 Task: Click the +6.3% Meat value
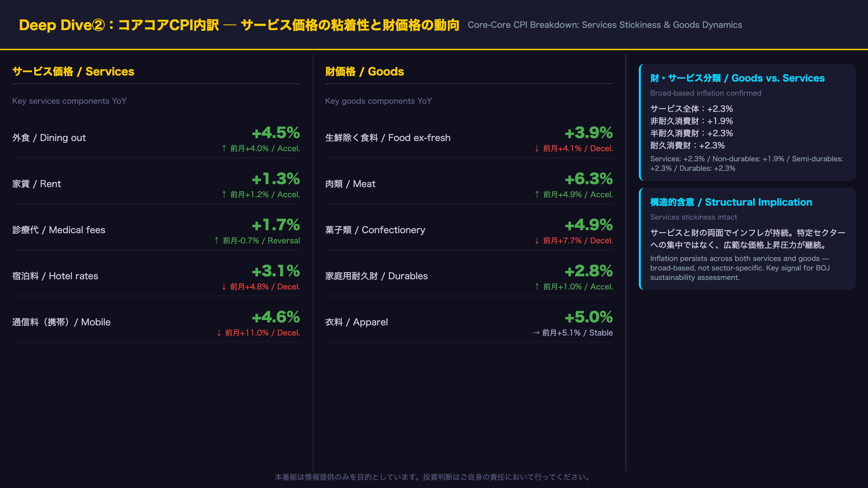[589, 179]
